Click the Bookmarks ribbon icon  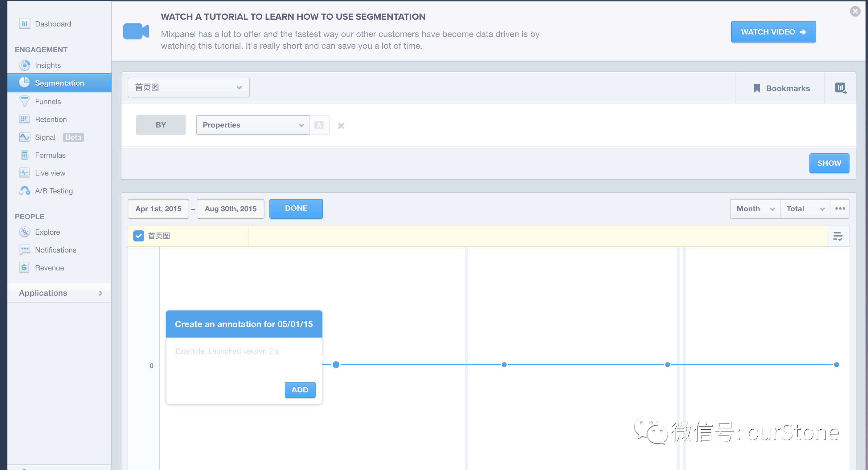757,88
